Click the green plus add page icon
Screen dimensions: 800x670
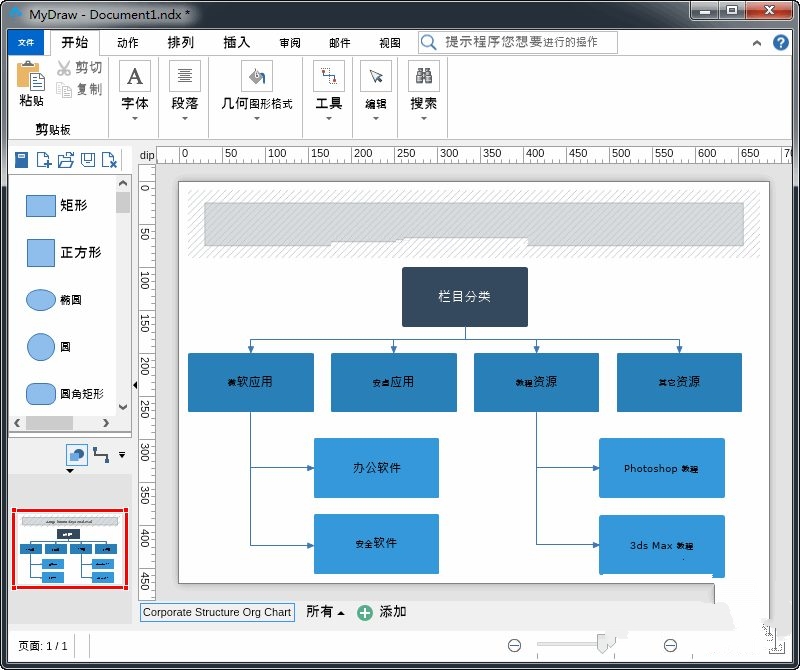pyautogui.click(x=364, y=612)
